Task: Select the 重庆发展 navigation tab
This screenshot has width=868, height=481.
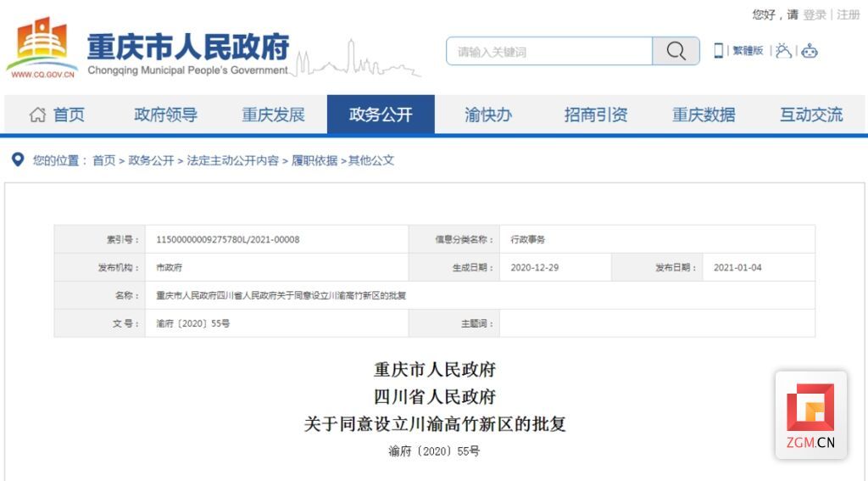Action: (273, 115)
